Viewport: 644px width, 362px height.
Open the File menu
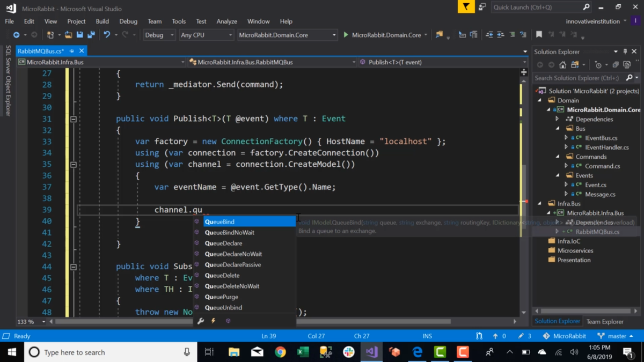click(x=10, y=21)
